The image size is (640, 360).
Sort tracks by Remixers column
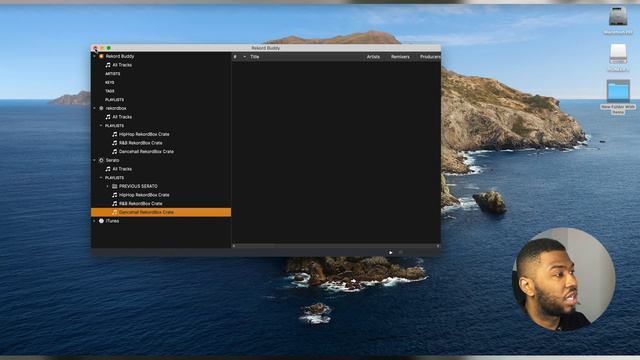click(400, 57)
